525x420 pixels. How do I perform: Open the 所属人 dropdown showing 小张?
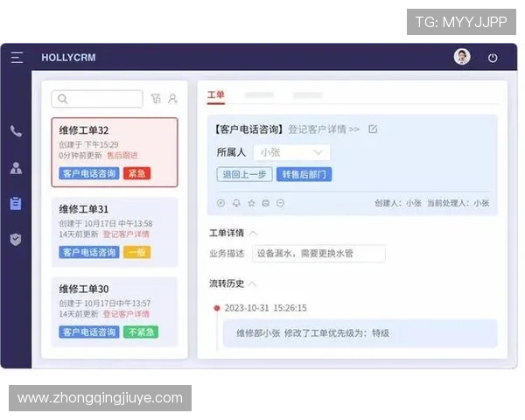point(291,152)
